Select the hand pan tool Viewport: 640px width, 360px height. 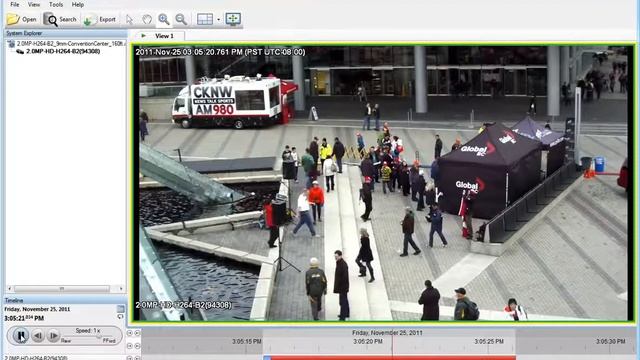tap(147, 19)
